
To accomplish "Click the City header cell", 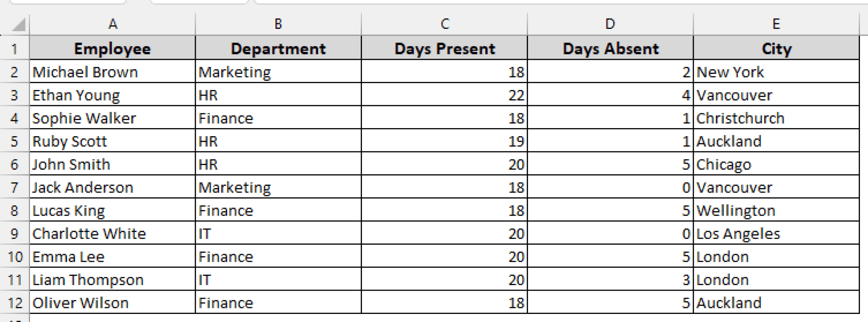I will coord(776,49).
